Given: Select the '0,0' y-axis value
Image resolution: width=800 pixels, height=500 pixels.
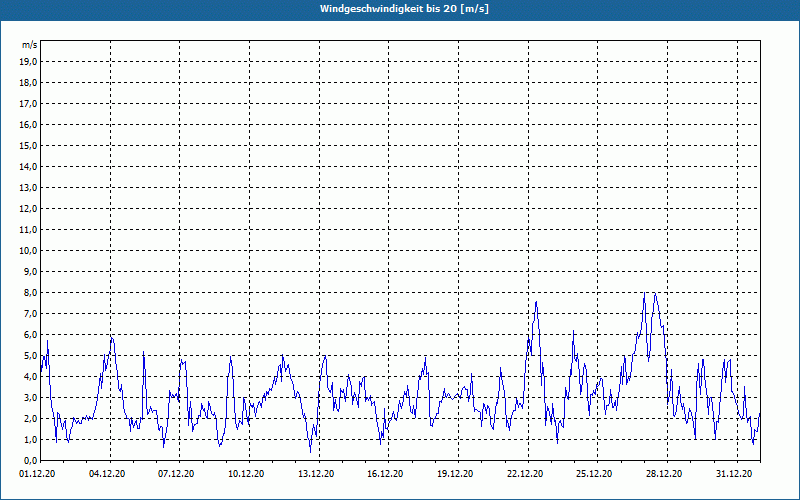Looking at the screenshot, I should click(x=30, y=460).
